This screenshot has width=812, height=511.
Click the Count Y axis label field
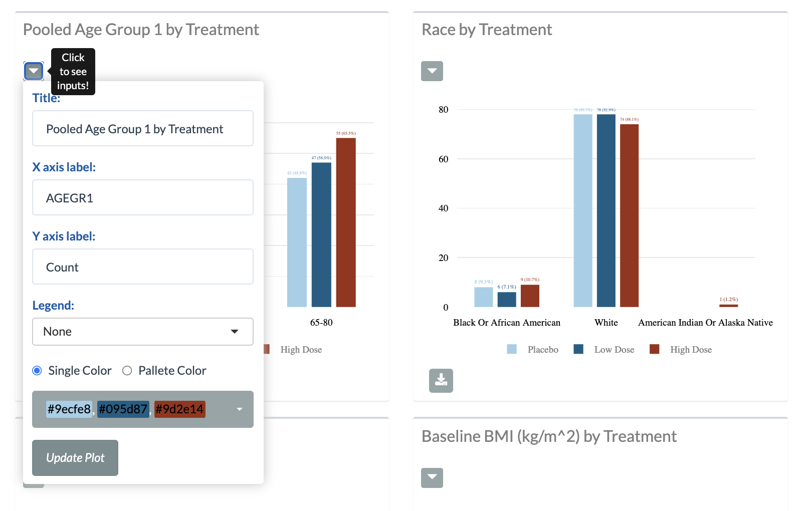coord(142,267)
